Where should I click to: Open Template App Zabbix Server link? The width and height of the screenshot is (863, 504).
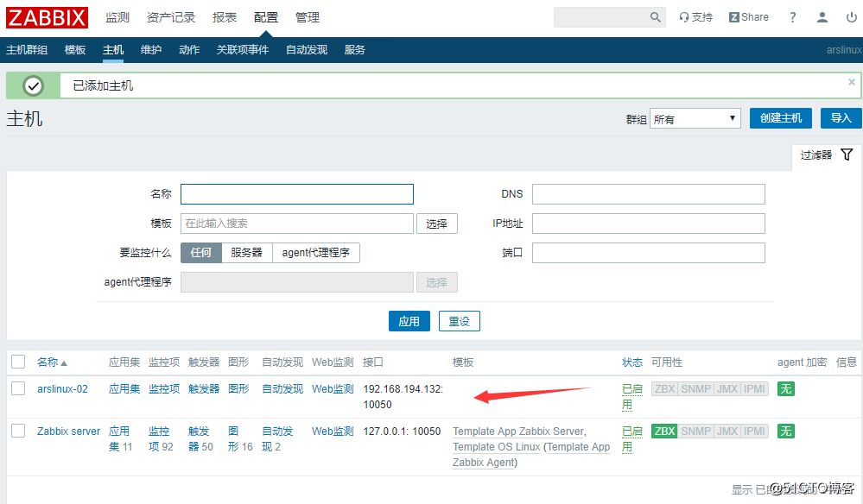518,432
